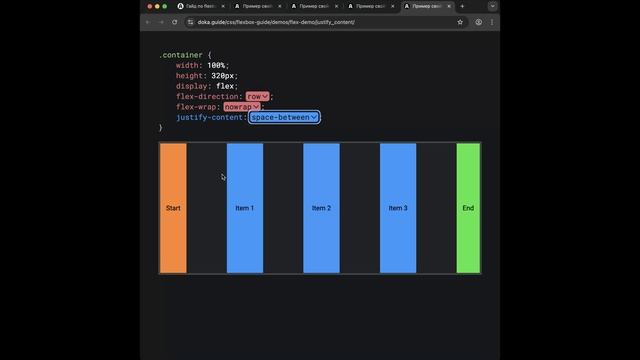This screenshot has width=640, height=360.
Task: Open the flex-wrap "nowrap" dropdown
Action: [x=242, y=107]
